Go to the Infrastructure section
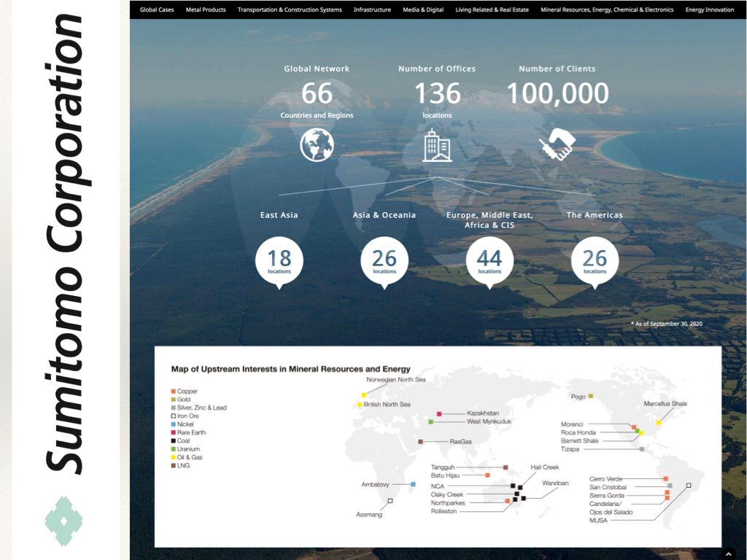 click(x=372, y=9)
